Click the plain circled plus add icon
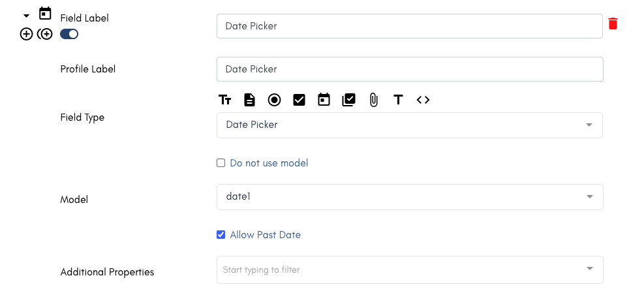The image size is (644, 293). 26,34
